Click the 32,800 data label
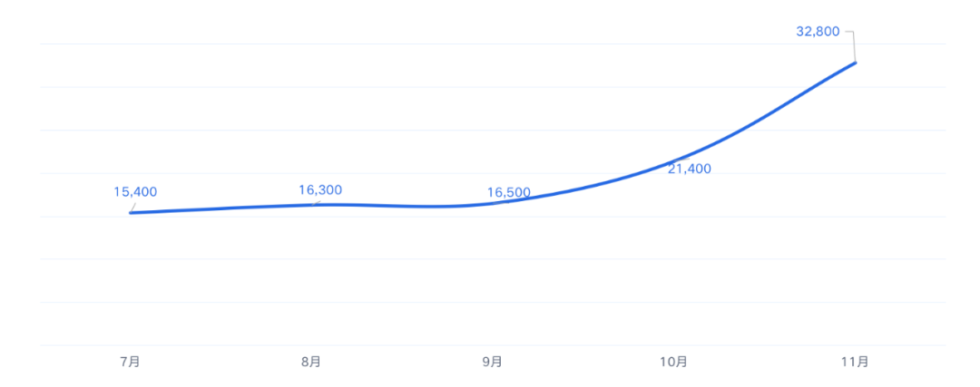 [818, 32]
